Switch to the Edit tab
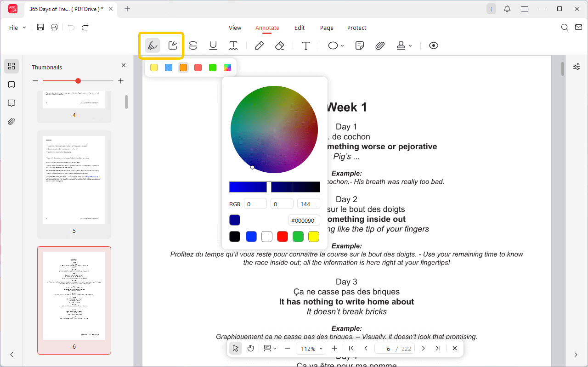 click(300, 28)
